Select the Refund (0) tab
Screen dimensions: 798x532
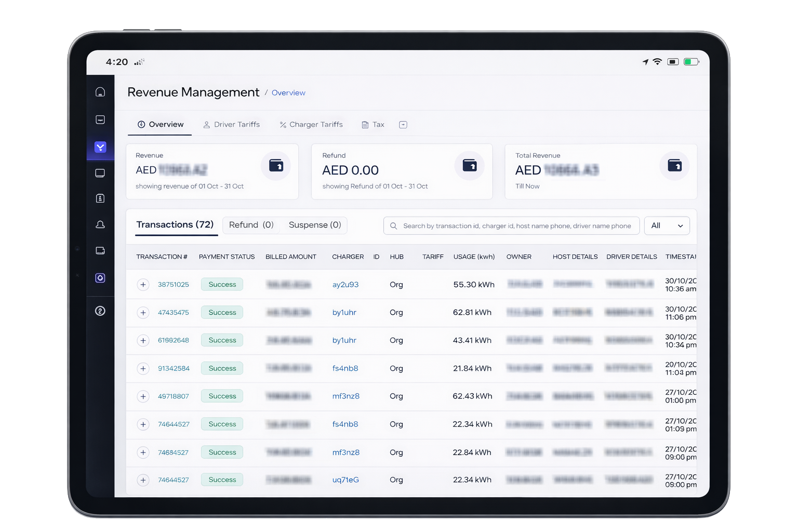[x=251, y=225]
